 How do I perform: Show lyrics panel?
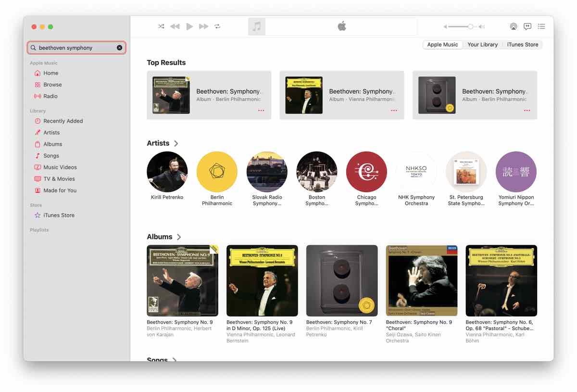tap(527, 26)
